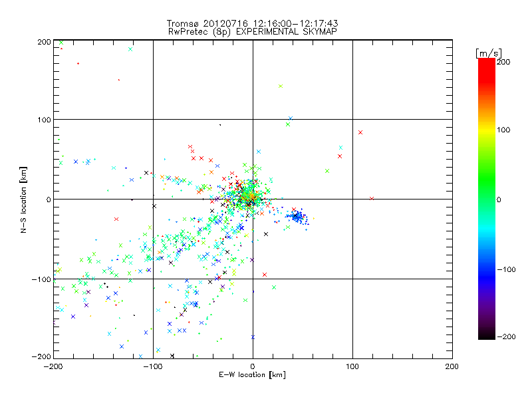Click the Y-axis tick label "100"
Viewport: 532px width, 399px height.
44,120
